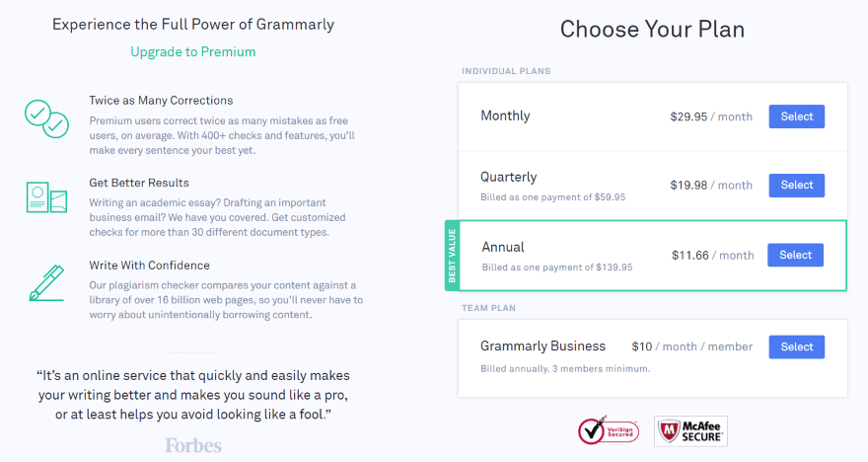
Task: Click the McAfee Secure badge
Action: tap(690, 431)
